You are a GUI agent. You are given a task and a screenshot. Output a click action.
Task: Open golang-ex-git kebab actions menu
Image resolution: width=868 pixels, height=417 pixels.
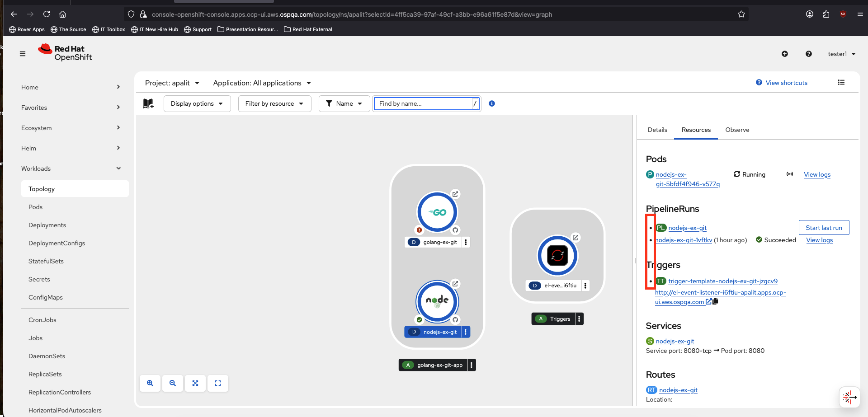point(466,242)
